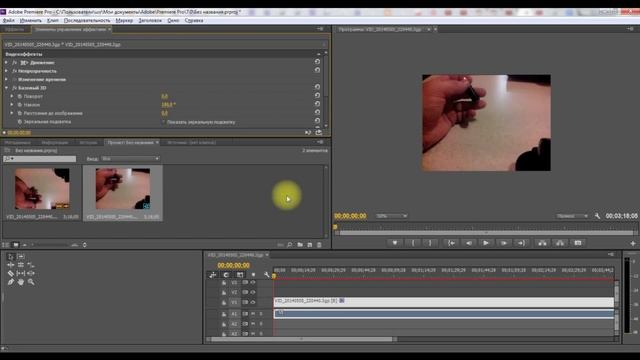Screen dimensions: 640x360
Task: Select the Rate Stretch tool
Action: 31,265
